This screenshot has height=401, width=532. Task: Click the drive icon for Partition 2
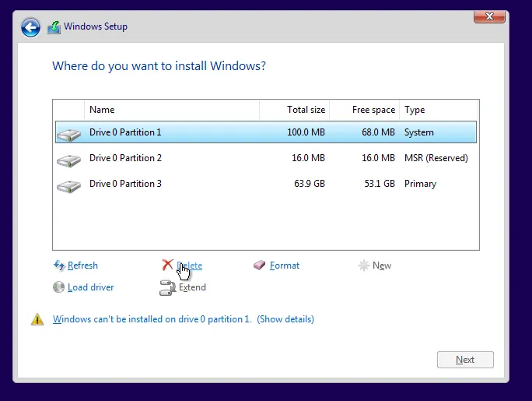point(68,160)
